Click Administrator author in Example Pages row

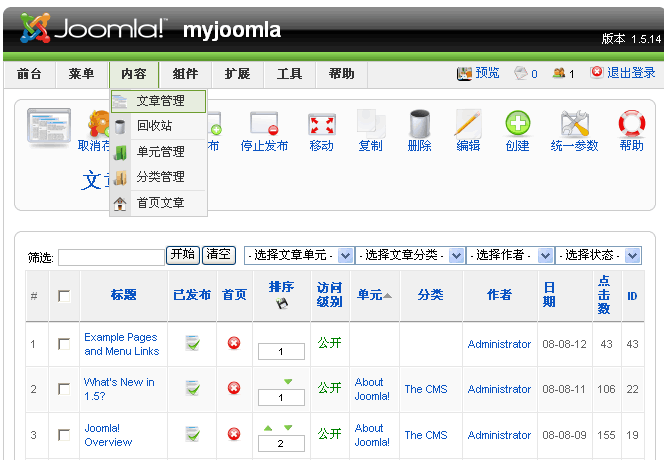coord(499,344)
